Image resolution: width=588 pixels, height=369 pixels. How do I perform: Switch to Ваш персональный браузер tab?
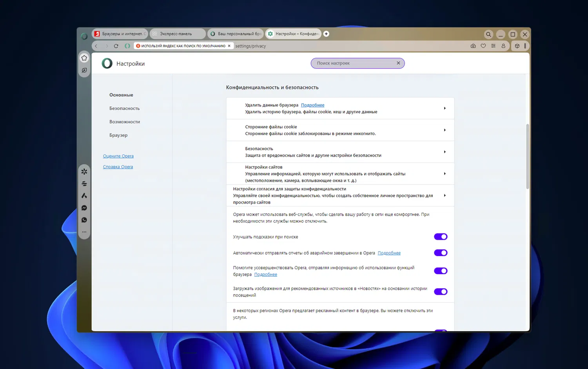235,34
